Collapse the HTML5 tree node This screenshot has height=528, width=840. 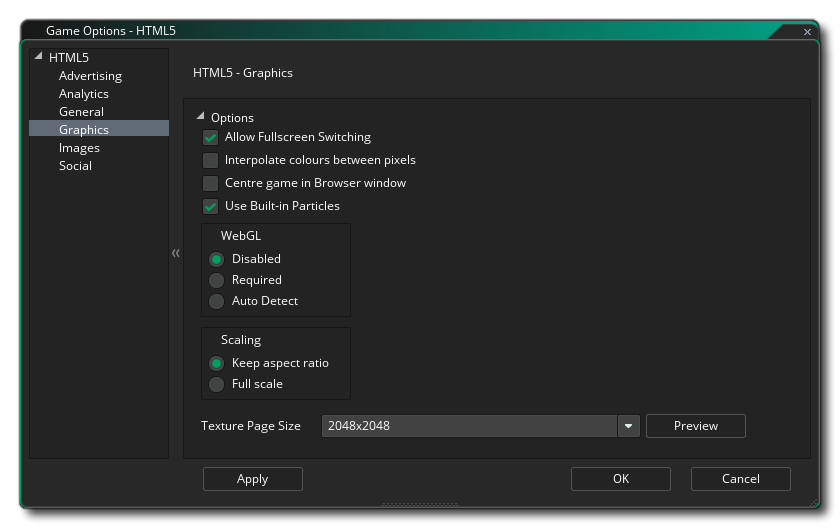click(38, 56)
